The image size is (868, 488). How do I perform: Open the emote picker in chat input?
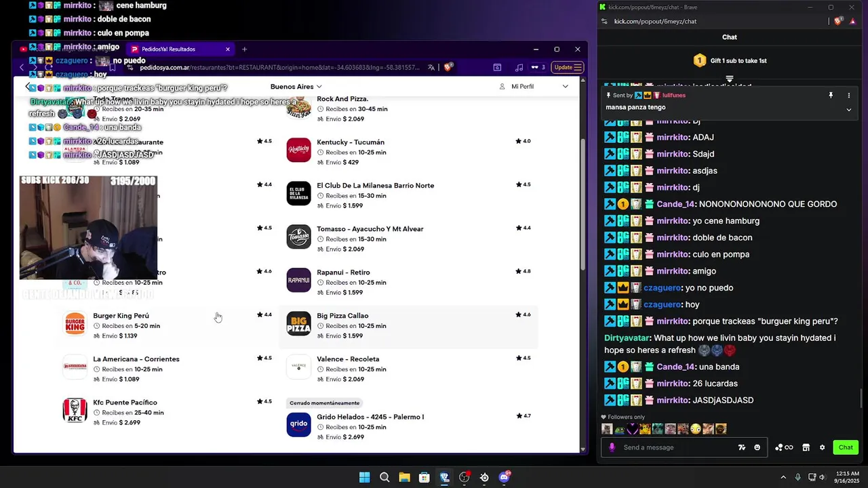pyautogui.click(x=757, y=447)
